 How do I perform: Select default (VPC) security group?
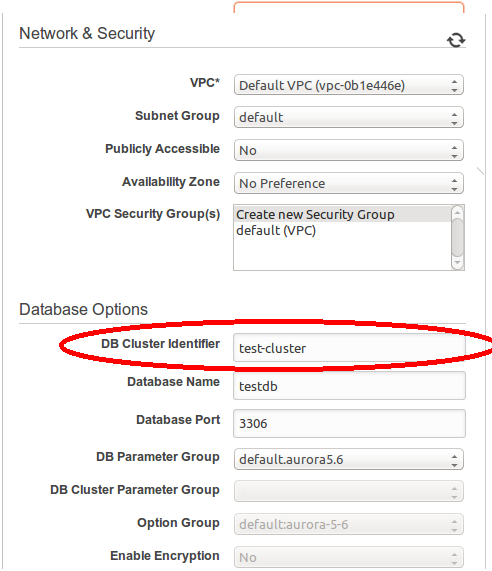[x=342, y=231]
